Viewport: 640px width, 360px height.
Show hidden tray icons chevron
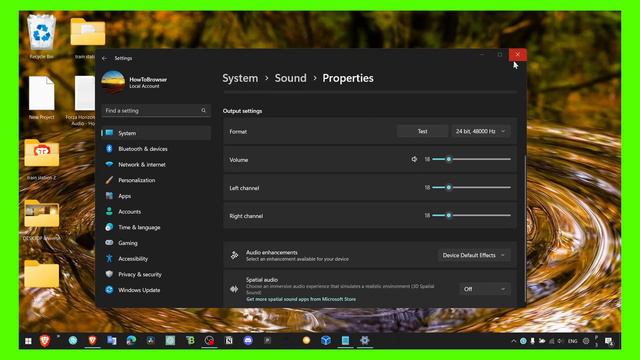[513, 341]
